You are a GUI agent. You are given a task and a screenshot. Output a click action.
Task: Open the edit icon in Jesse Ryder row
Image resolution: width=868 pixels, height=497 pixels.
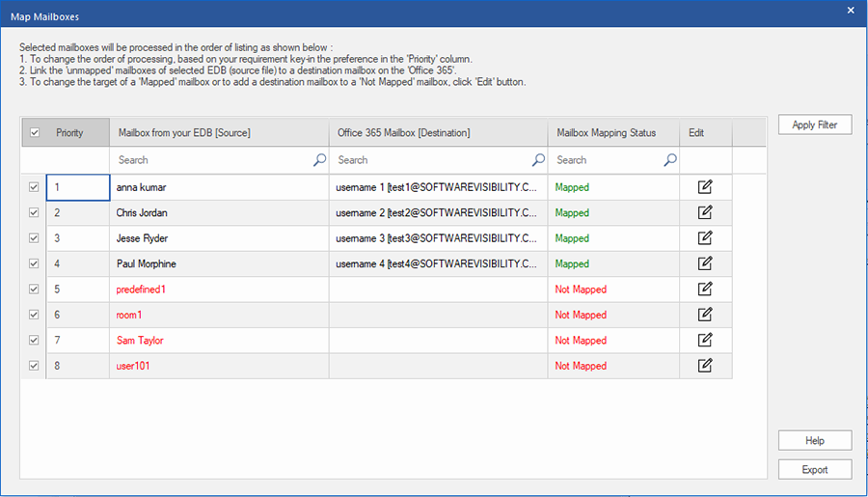705,238
